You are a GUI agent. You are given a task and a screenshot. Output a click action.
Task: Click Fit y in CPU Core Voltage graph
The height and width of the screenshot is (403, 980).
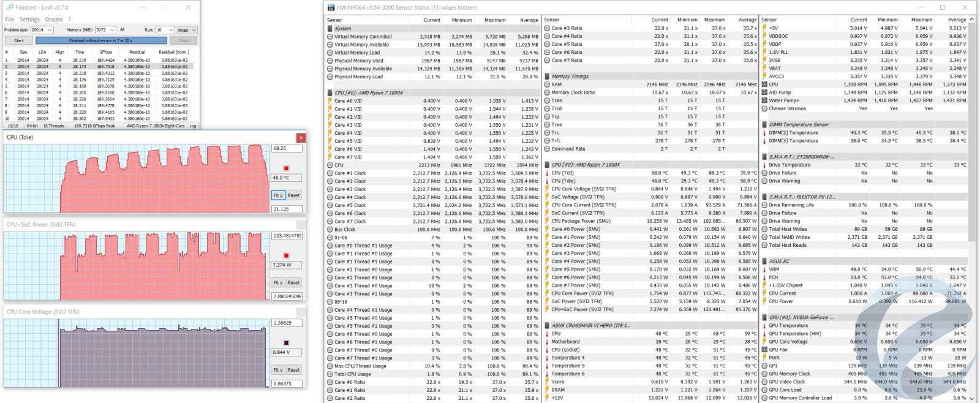coord(277,370)
